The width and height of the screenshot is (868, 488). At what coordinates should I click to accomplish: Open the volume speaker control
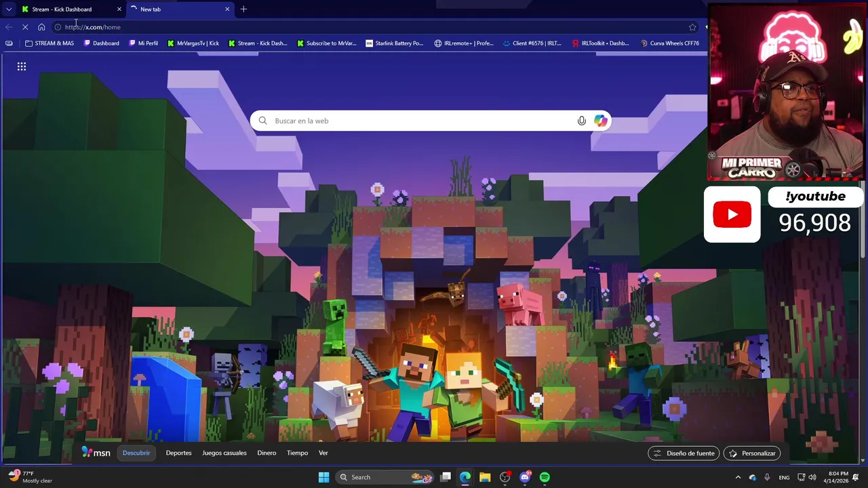point(812,477)
